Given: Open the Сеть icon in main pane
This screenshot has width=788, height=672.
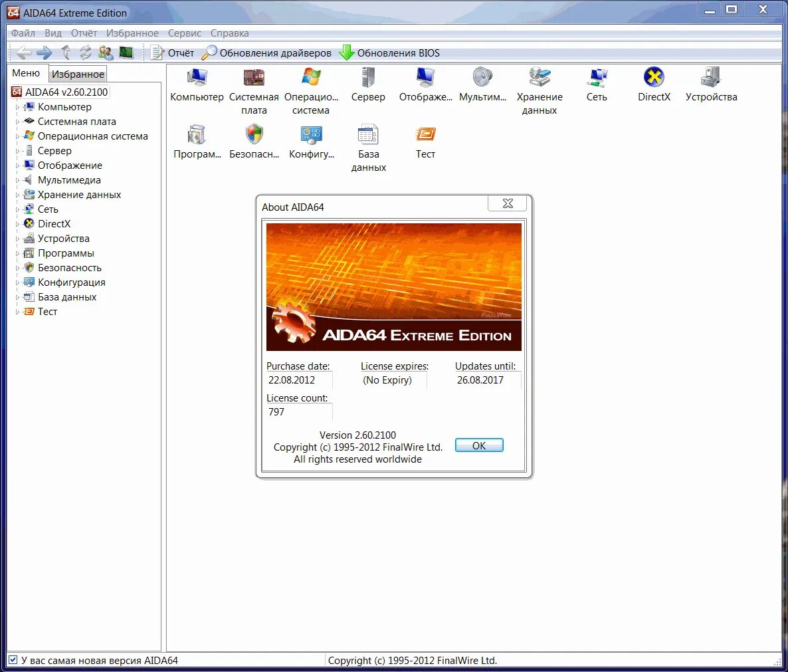Looking at the screenshot, I should [x=597, y=77].
